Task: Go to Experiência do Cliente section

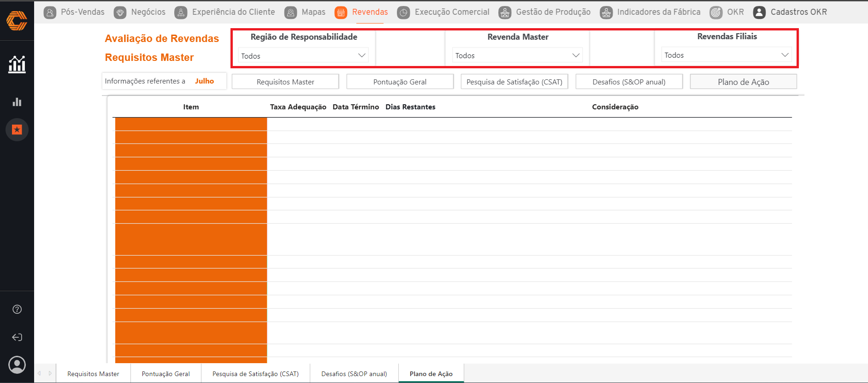Action: point(233,12)
